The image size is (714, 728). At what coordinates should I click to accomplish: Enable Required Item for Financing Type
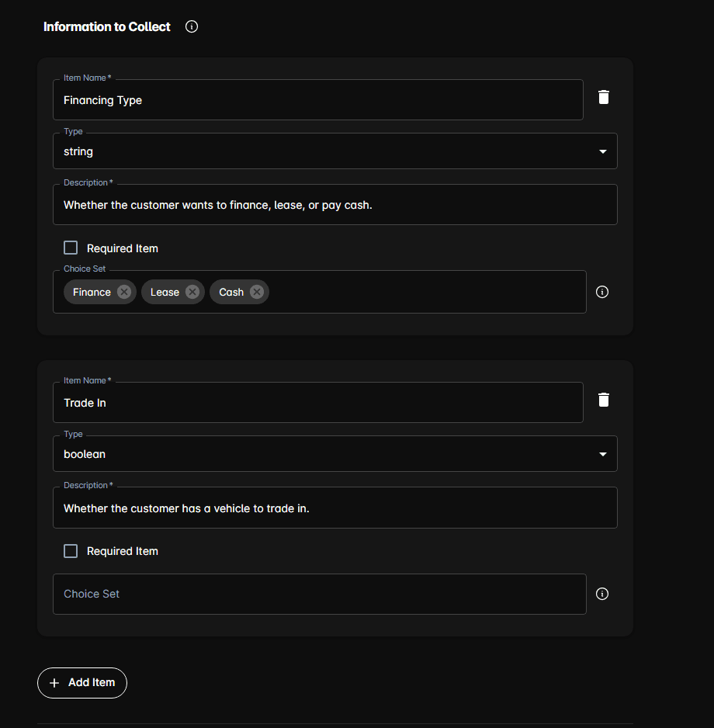pyautogui.click(x=71, y=248)
